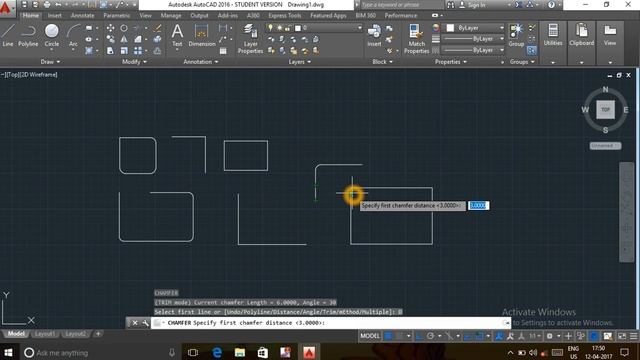Click Sign In button in title bar
Screen dimensions: 640x360
tap(472, 5)
